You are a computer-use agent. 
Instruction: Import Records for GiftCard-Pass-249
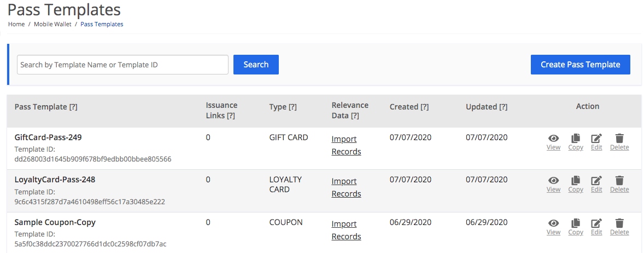346,145
